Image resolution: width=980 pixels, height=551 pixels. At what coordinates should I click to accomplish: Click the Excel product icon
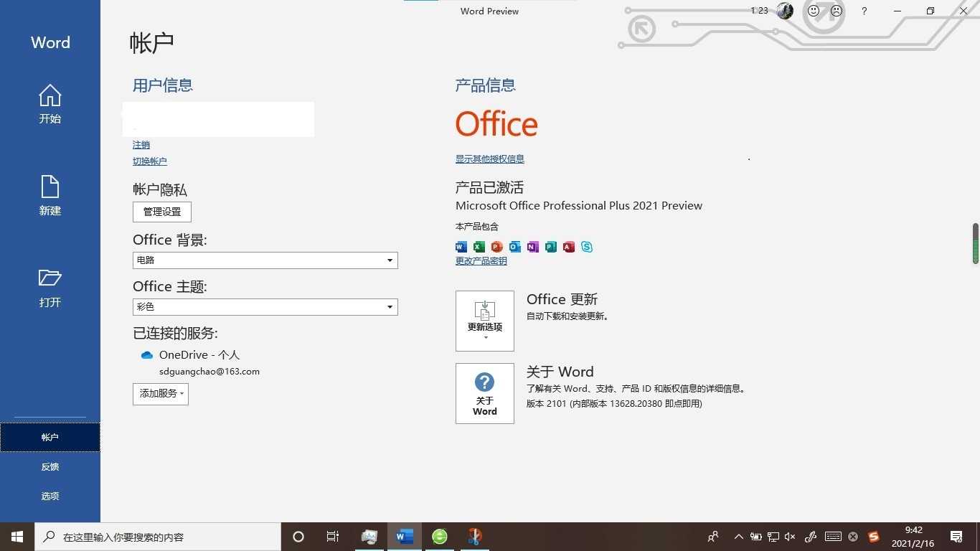click(479, 247)
